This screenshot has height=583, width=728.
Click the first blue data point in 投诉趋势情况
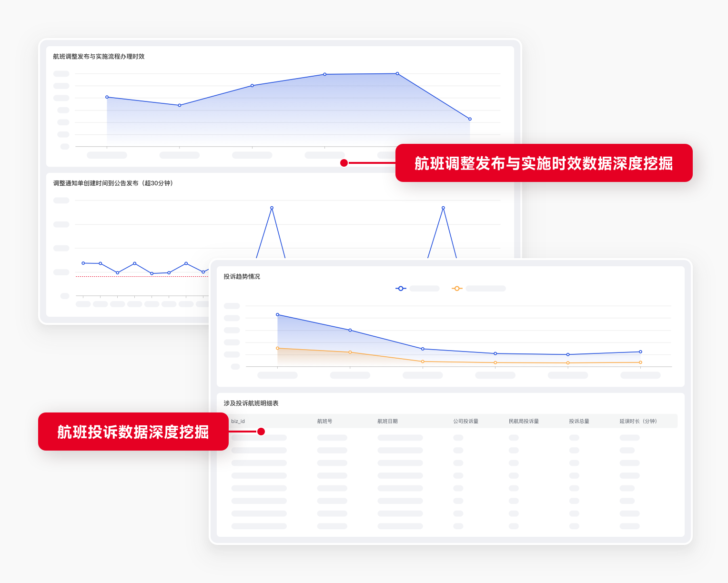278,314
